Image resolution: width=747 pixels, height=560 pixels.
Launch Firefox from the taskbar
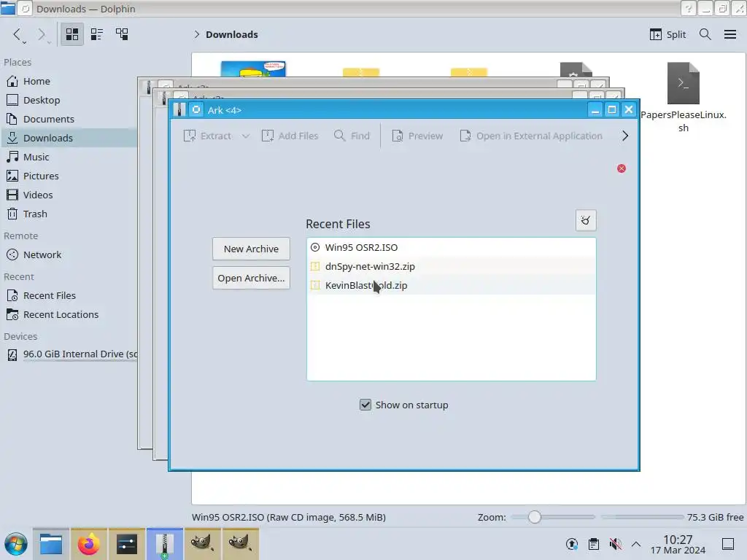[x=88, y=544]
